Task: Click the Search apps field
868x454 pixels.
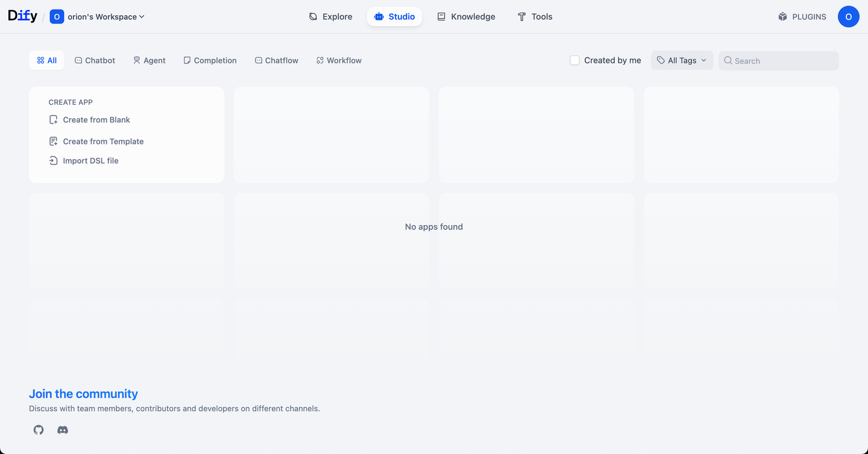Action: [778, 61]
